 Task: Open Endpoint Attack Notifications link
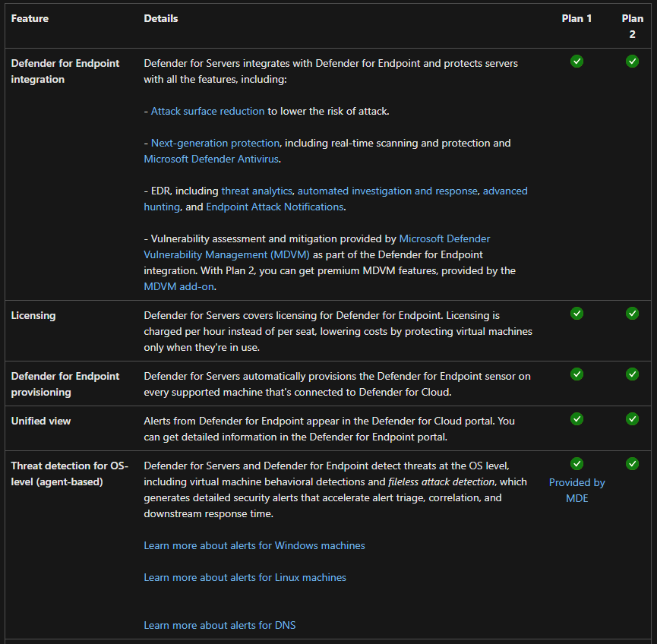point(274,207)
